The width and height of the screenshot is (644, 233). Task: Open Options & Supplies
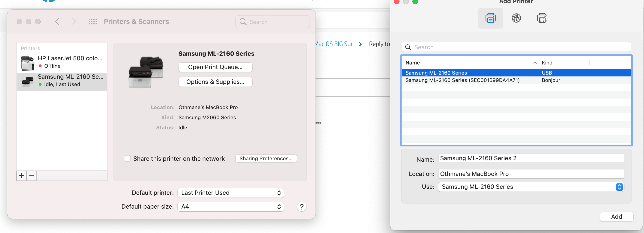point(215,82)
